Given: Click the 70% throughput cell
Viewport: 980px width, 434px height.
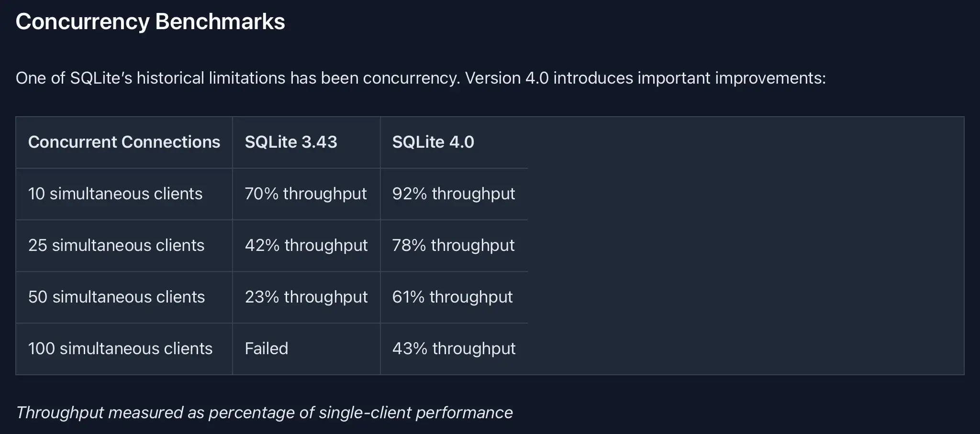Looking at the screenshot, I should pos(306,194).
